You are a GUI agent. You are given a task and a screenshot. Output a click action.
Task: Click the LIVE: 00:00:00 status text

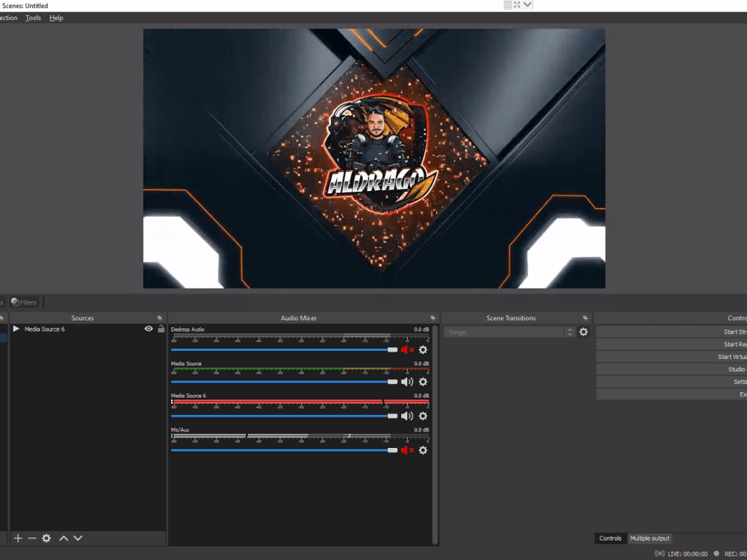point(687,554)
